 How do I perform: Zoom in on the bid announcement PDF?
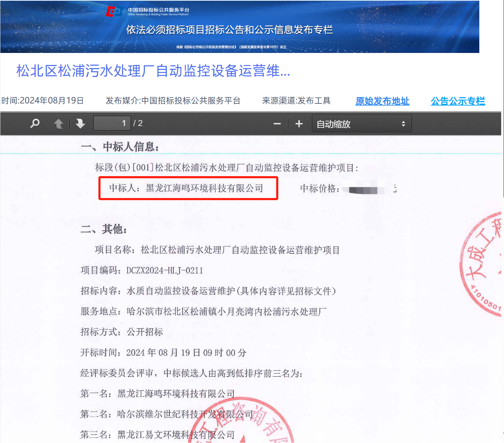click(x=299, y=123)
